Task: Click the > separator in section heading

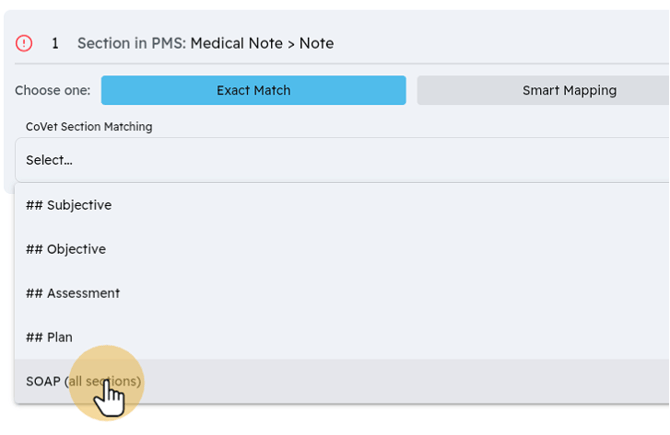Action: coord(291,44)
